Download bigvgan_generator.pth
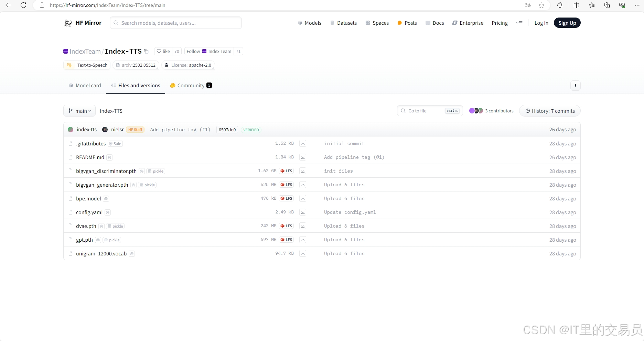This screenshot has height=341, width=644. coord(303,185)
